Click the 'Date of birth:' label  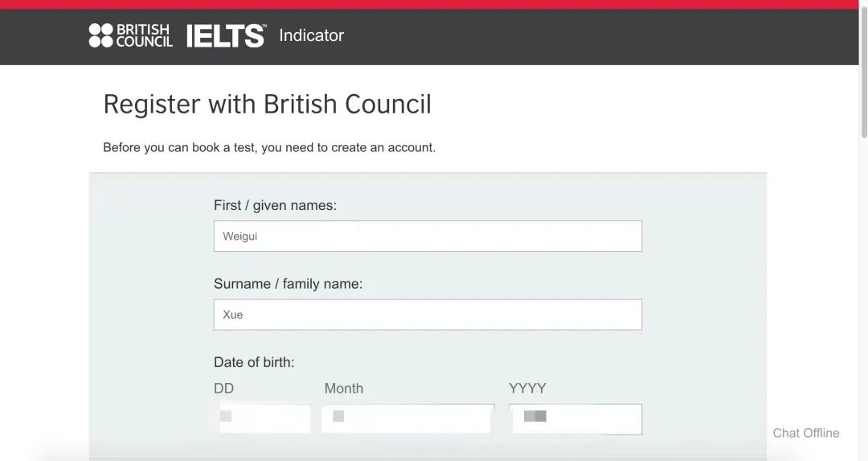(254, 362)
